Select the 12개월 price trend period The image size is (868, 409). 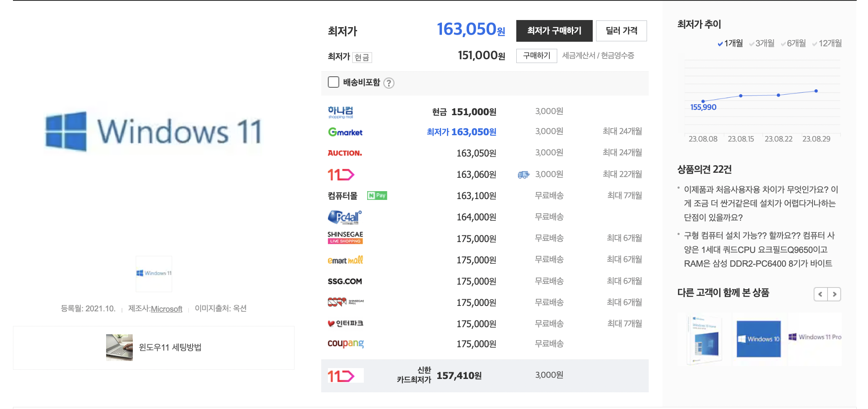(827, 43)
